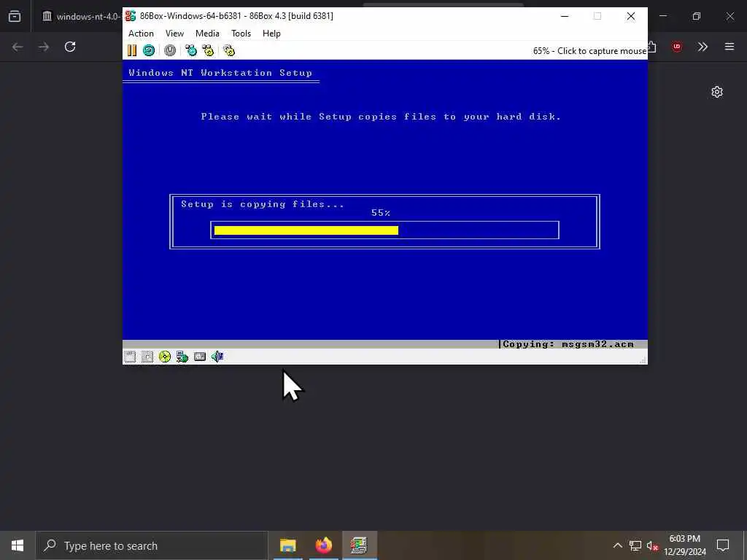
Task: Open the notification center icon
Action: click(723, 545)
